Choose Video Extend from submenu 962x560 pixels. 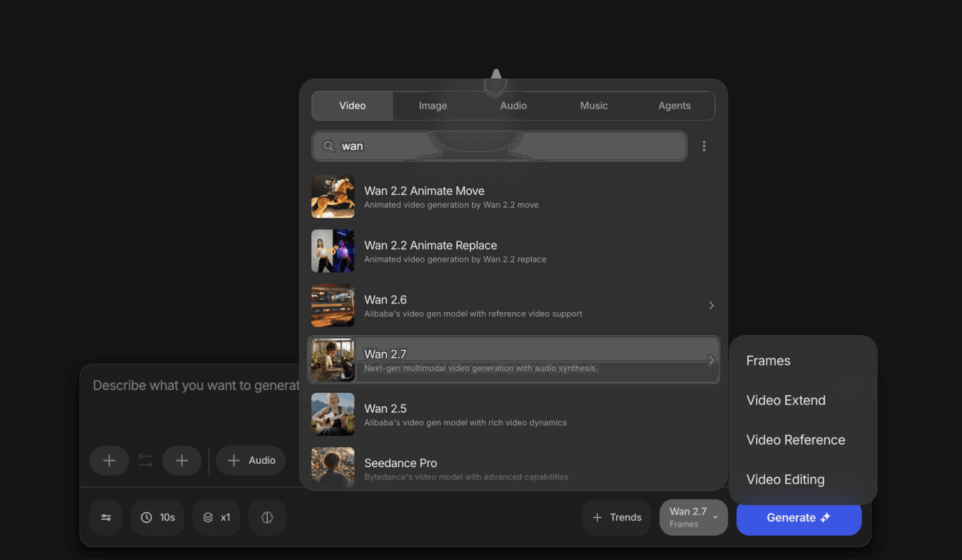(785, 401)
